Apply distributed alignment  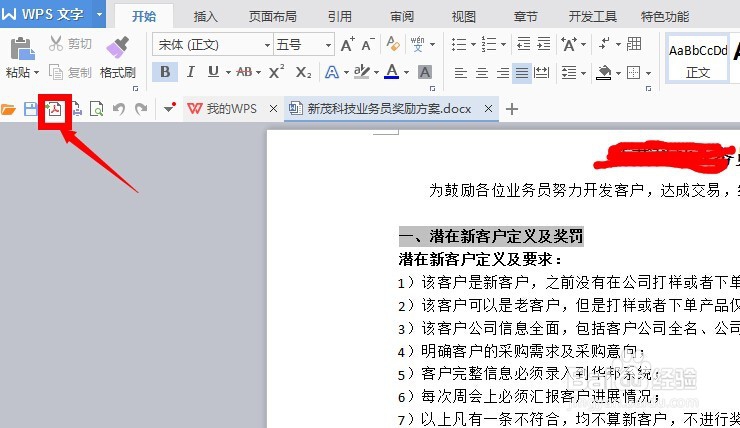click(x=541, y=73)
